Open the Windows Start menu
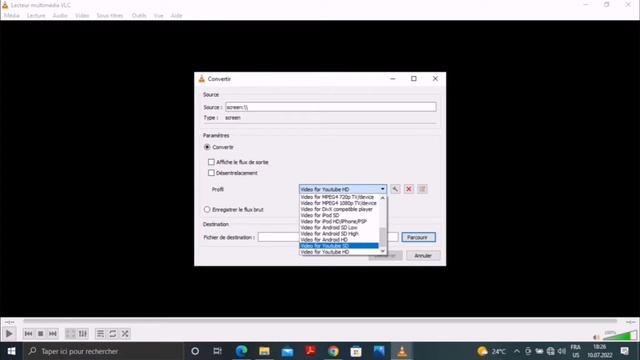This screenshot has height=360, width=640. 11,351
